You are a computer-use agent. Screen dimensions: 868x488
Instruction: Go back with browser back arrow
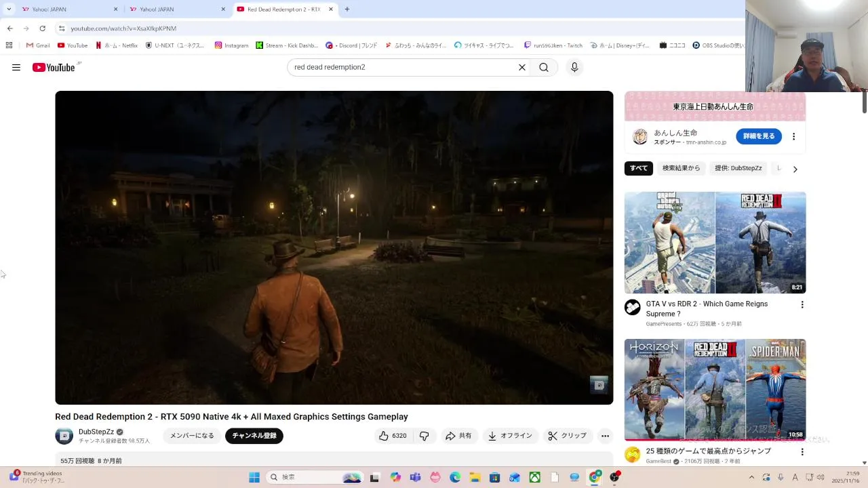(x=9, y=28)
